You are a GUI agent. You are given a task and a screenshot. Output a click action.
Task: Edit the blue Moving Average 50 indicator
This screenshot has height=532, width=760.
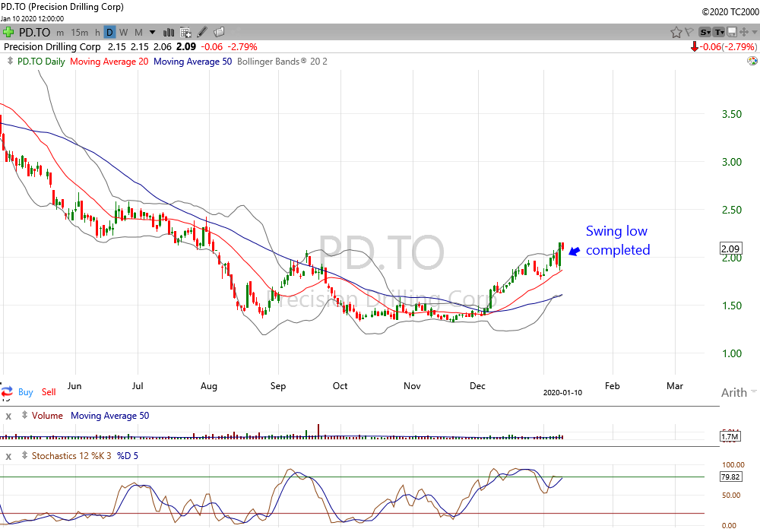pos(192,62)
